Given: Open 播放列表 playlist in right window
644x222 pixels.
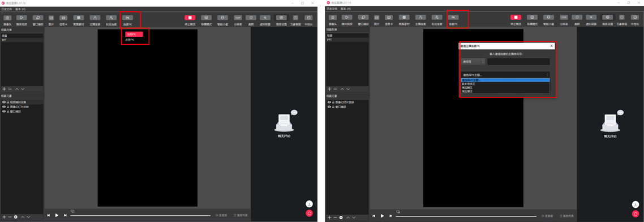Looking at the screenshot, I should click(567, 215).
